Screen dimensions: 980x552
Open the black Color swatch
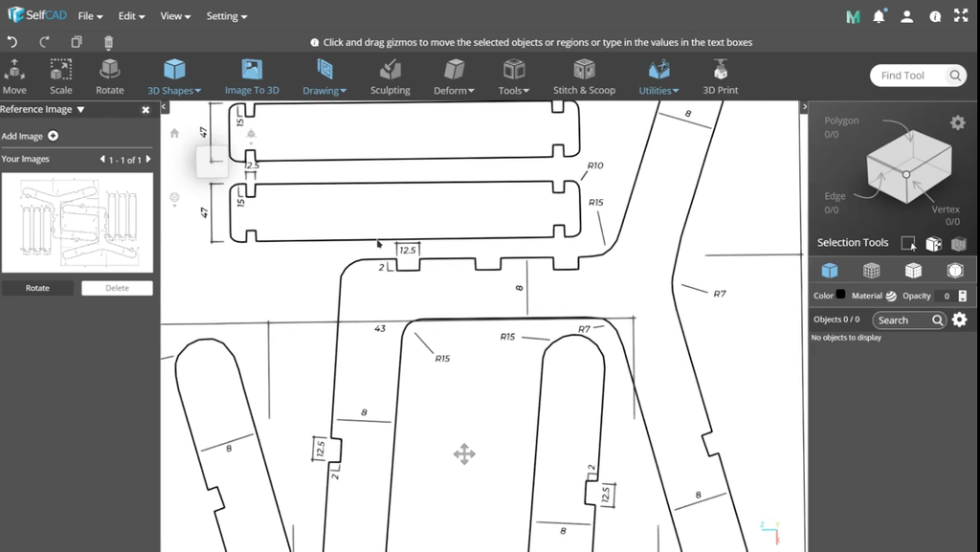tap(840, 296)
